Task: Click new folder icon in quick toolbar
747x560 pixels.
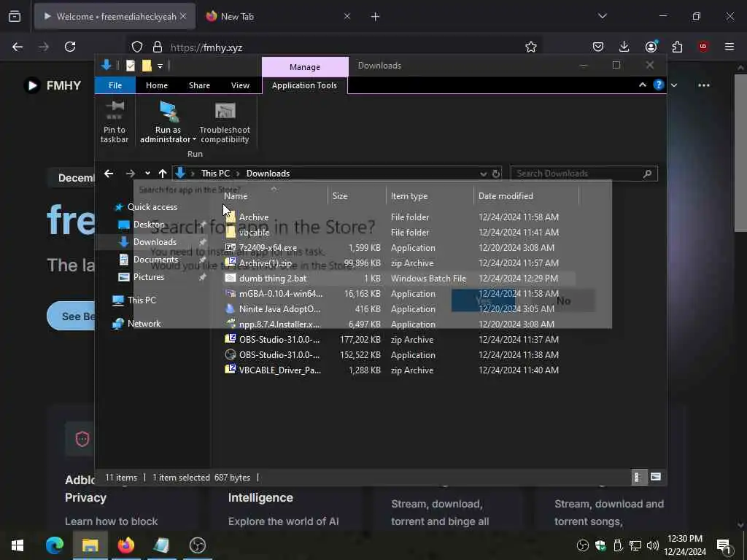Action: 147,66
